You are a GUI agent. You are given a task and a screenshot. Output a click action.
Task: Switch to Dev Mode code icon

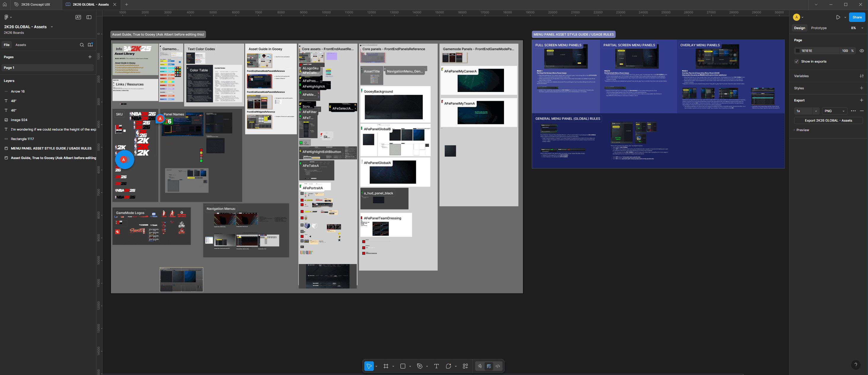click(498, 366)
